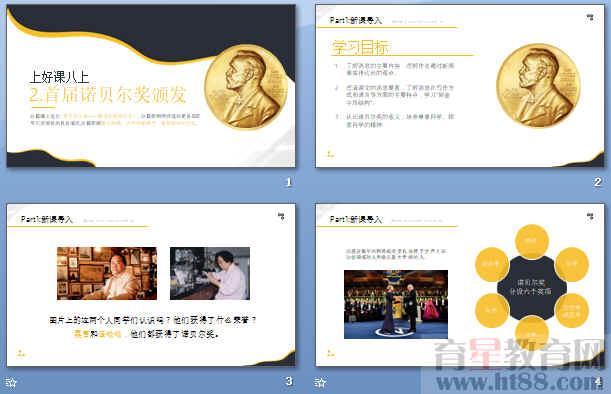611x394 pixels.
Task: Click the dark center hexagon on slide 4
Action: [x=532, y=288]
